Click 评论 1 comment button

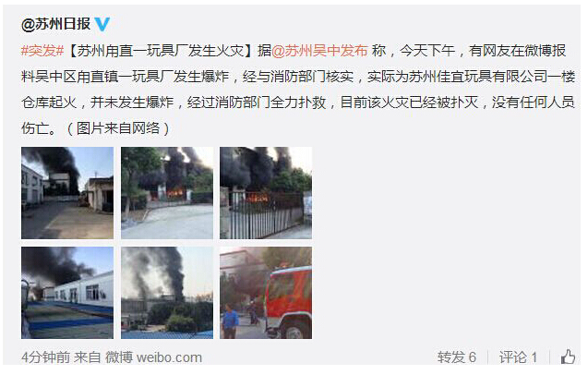pyautogui.click(x=518, y=357)
